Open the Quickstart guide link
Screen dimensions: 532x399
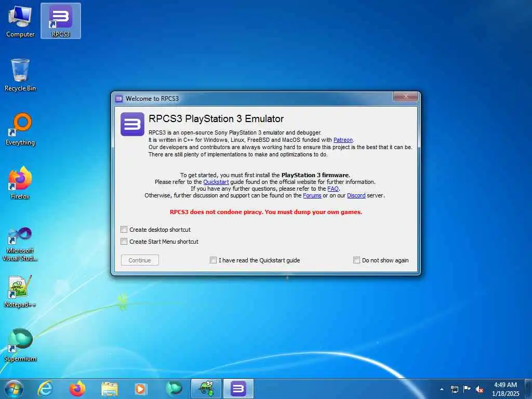tap(216, 182)
